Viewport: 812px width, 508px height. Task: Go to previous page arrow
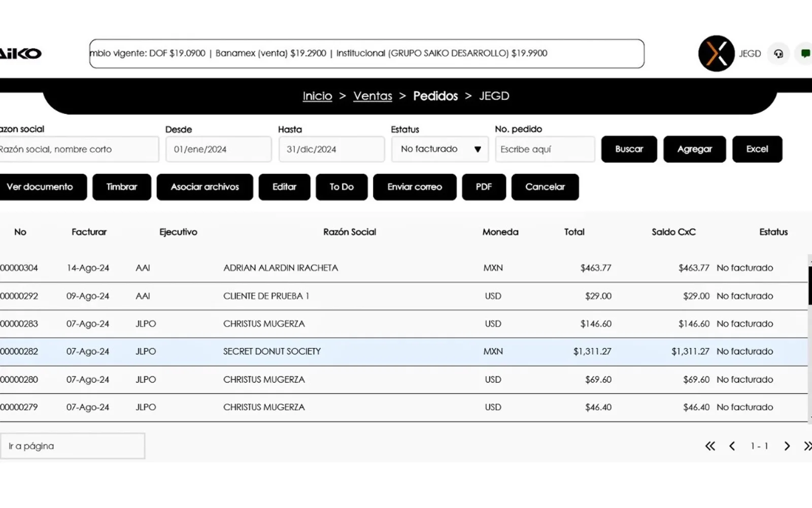point(732,446)
